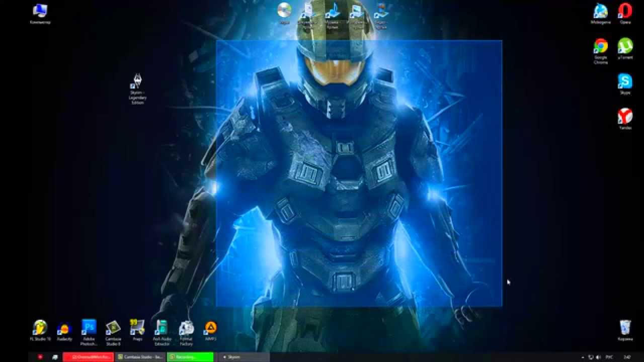Select the Format Factory shortcut

(x=186, y=333)
